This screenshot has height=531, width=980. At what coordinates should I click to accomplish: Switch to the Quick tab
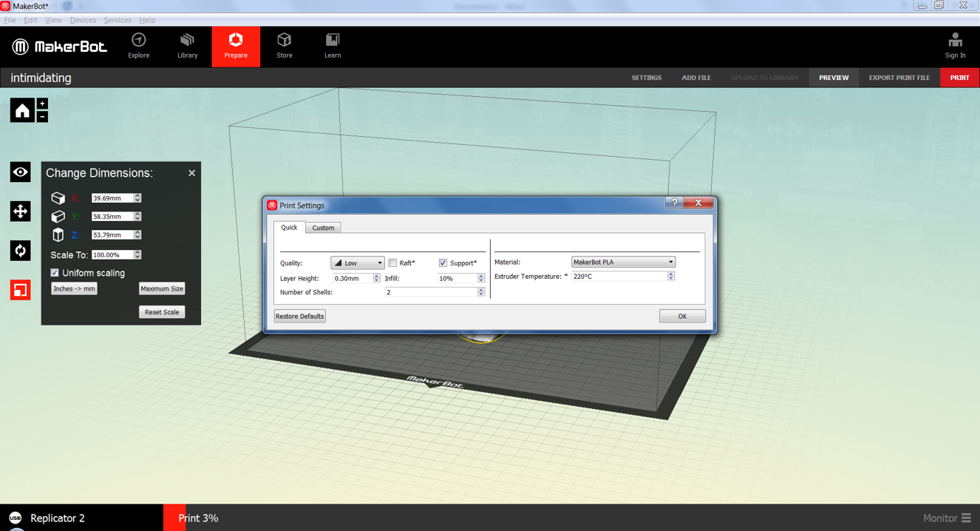[x=289, y=227]
